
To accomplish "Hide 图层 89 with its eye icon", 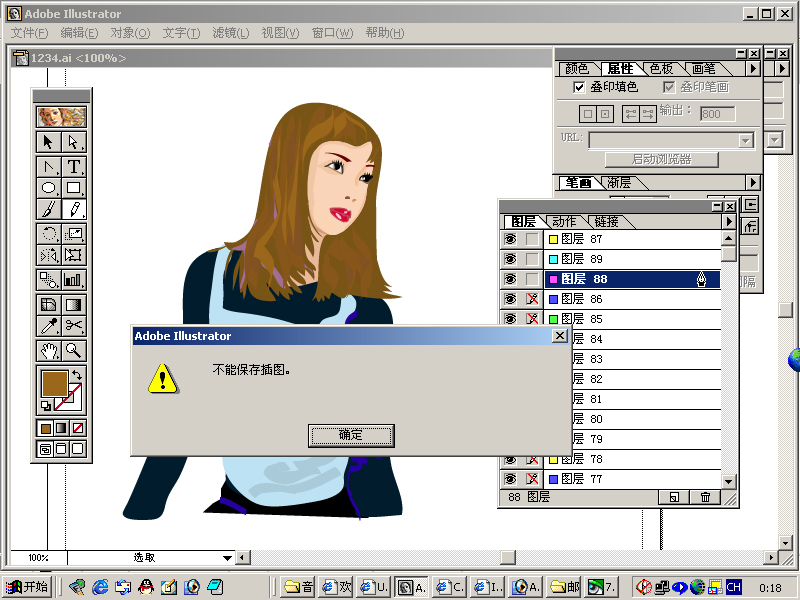I will click(x=510, y=259).
